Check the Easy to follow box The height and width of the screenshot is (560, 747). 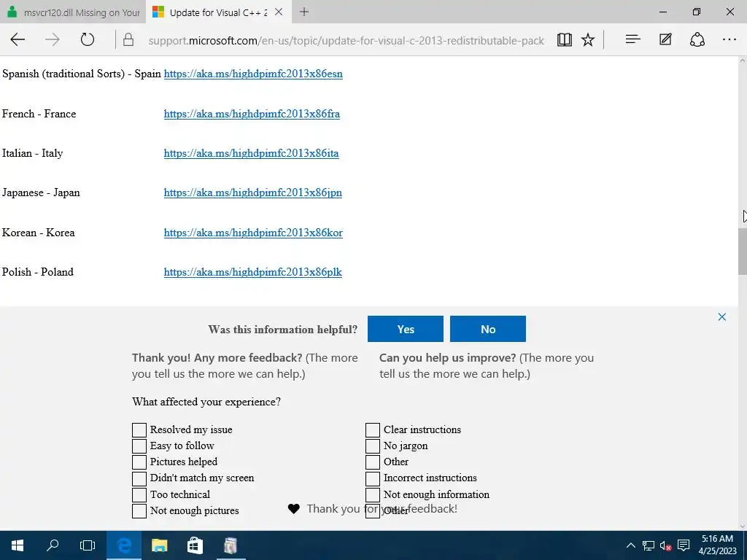139,446
